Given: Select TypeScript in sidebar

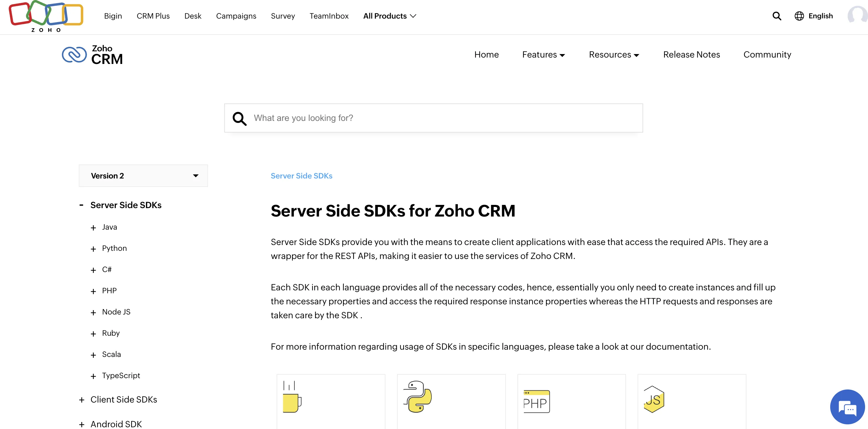Looking at the screenshot, I should (x=121, y=376).
